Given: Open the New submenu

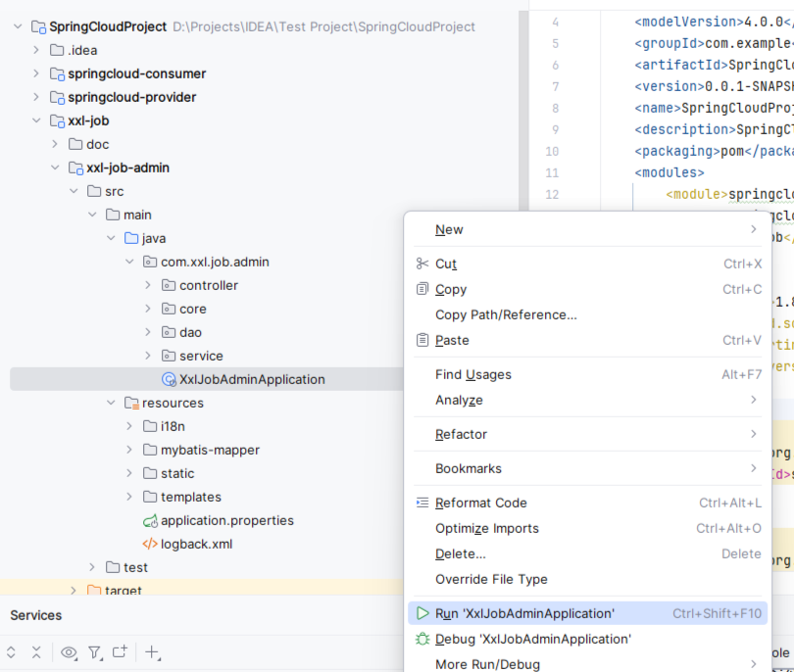Looking at the screenshot, I should coord(587,230).
